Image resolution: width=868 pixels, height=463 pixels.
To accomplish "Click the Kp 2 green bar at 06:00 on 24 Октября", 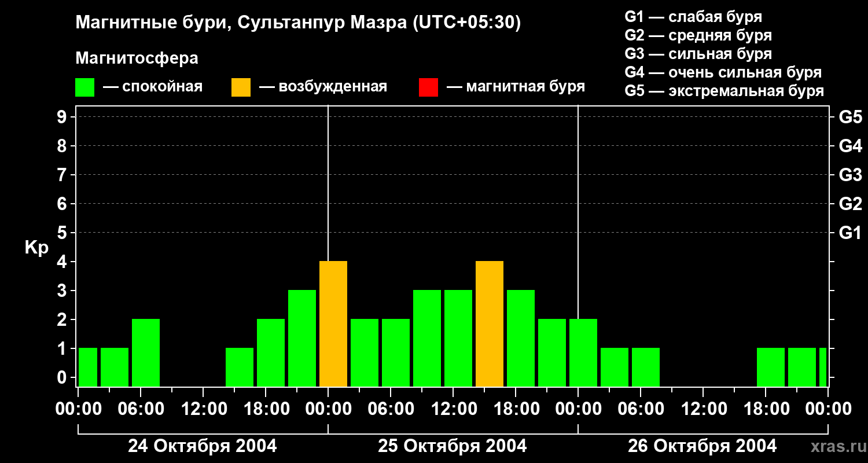I will 146,353.
